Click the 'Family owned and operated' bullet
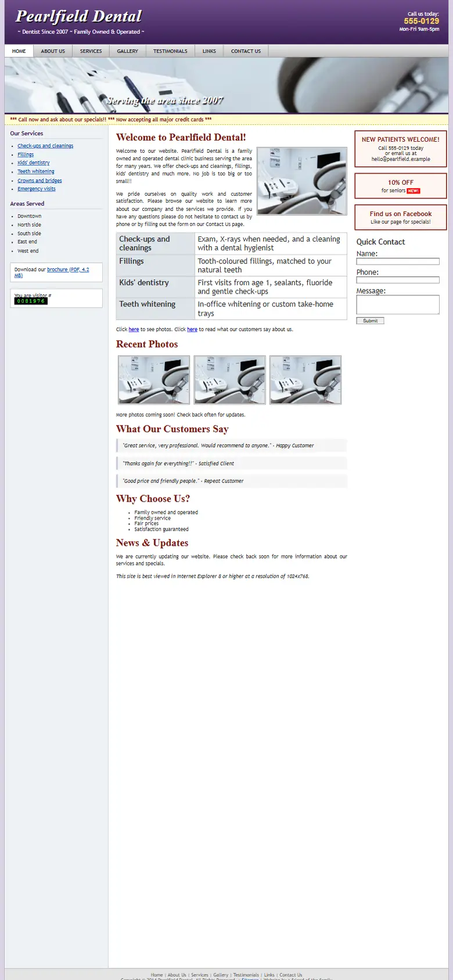 click(x=166, y=513)
